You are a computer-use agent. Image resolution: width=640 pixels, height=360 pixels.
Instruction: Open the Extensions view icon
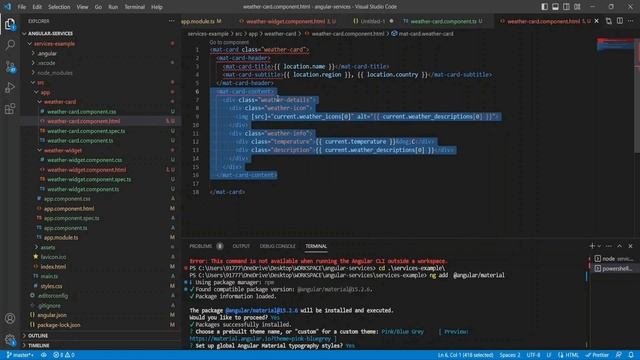pyautogui.click(x=10, y=109)
